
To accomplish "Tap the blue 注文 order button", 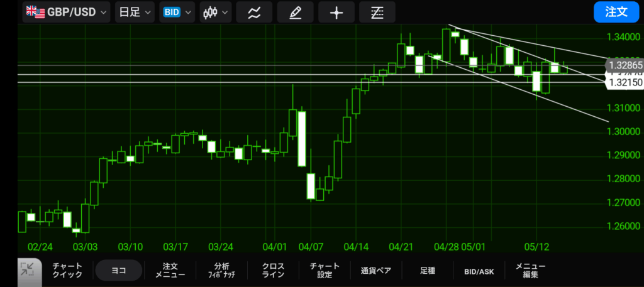I will click(616, 12).
